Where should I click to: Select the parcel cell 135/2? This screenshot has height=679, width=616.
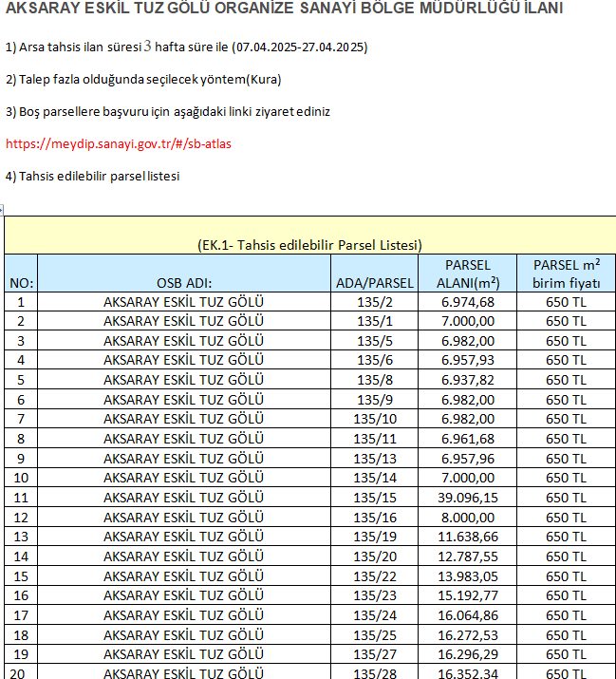tap(375, 302)
